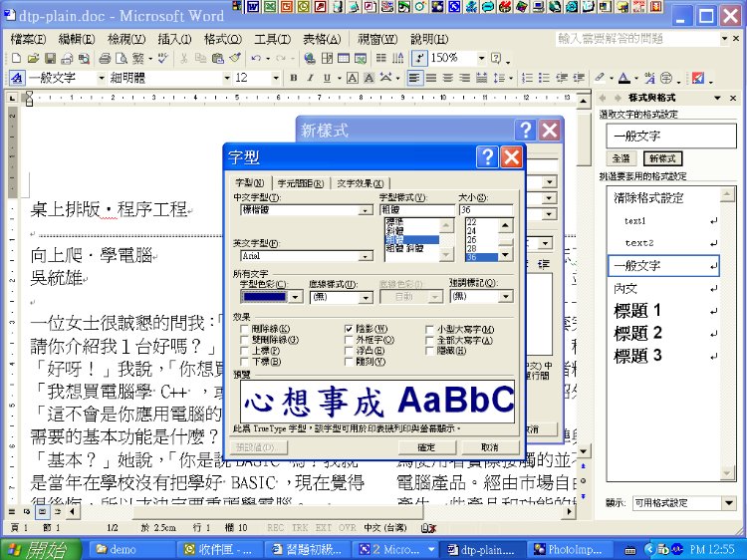This screenshot has height=560, width=747.
Task: Click the Columns icon in toolbar
Action: coord(381,59)
